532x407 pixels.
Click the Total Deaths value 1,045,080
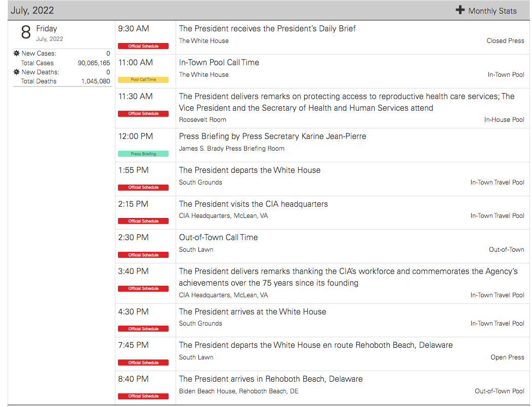[96, 81]
